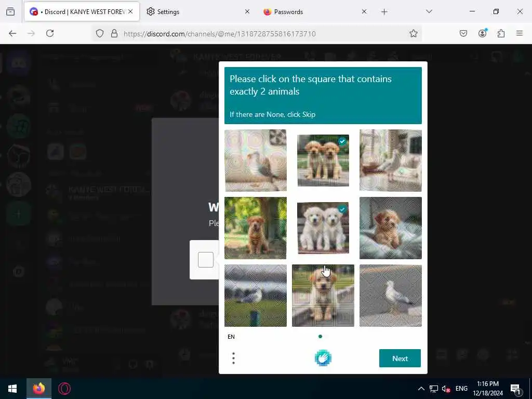Switch to the Passwords tab
Viewport: 532px width, 399px height.
[288, 11]
